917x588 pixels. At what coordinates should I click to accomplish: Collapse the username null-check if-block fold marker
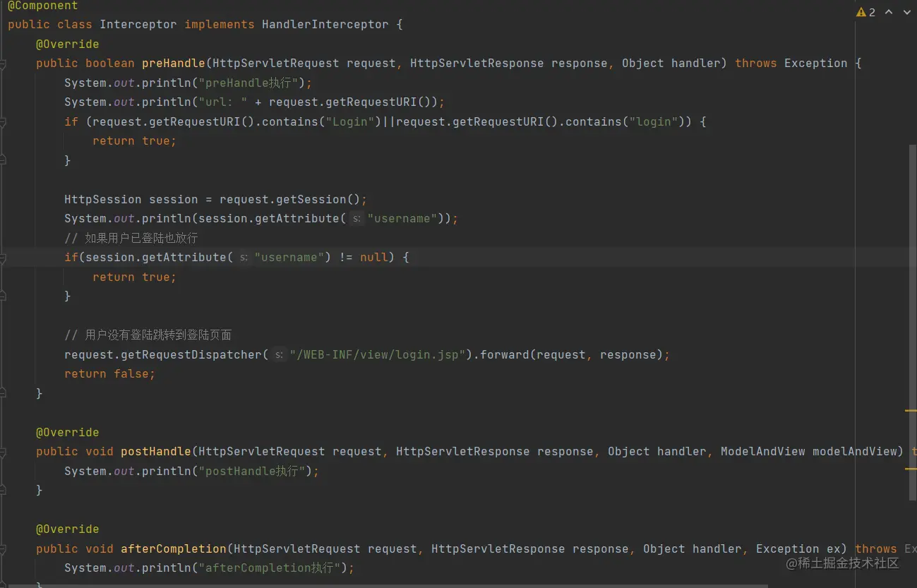3,258
